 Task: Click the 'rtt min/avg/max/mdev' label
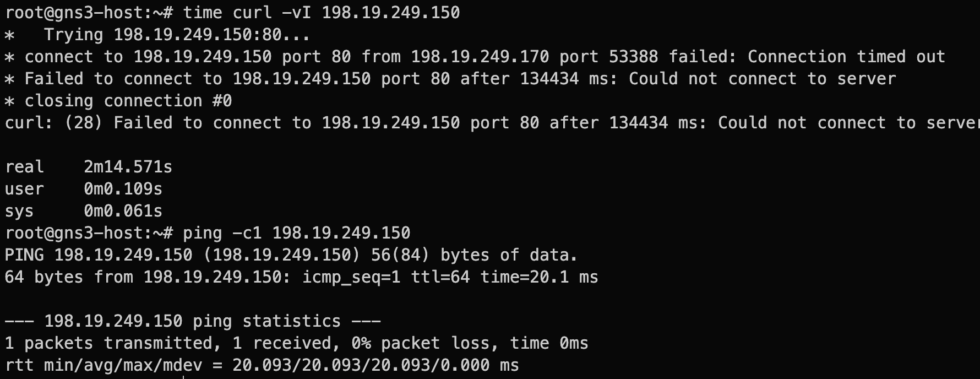coord(103,365)
